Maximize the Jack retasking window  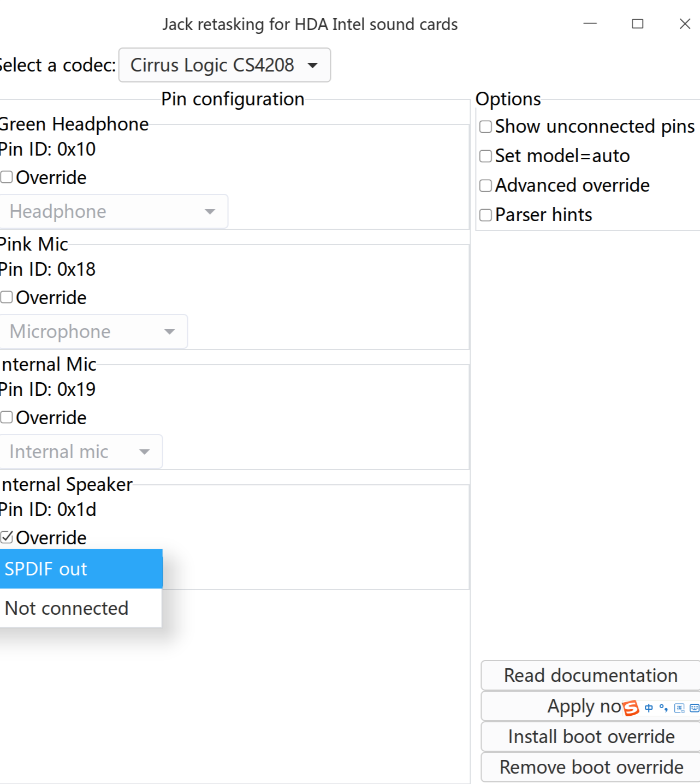tap(637, 23)
